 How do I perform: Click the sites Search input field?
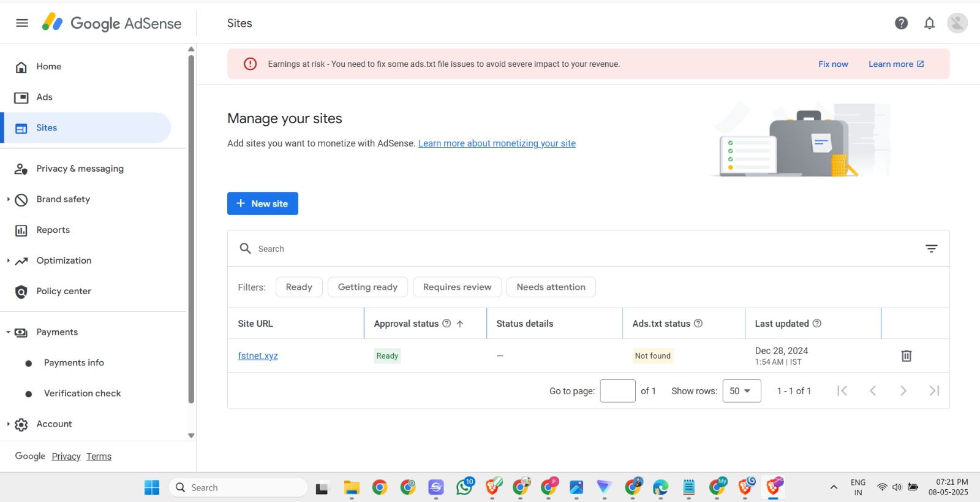pyautogui.click(x=588, y=249)
